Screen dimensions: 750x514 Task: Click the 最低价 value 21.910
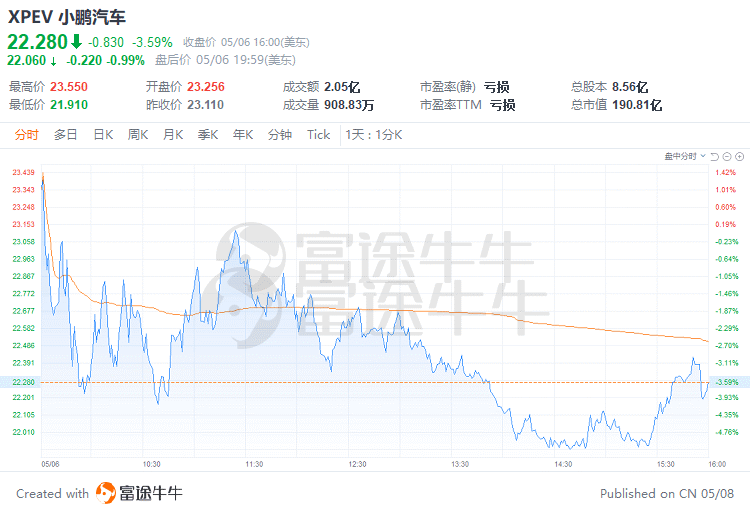(69, 105)
